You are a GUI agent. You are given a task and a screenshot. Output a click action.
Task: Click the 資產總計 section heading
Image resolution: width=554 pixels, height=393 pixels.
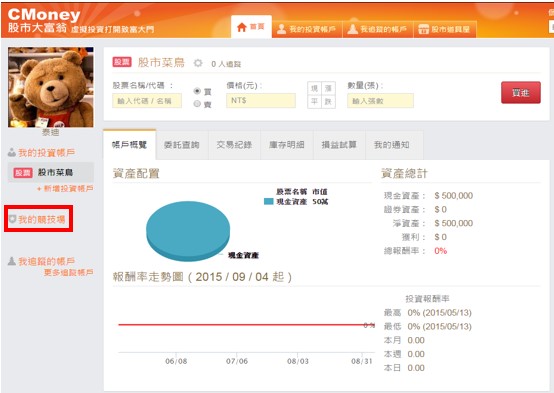(405, 174)
